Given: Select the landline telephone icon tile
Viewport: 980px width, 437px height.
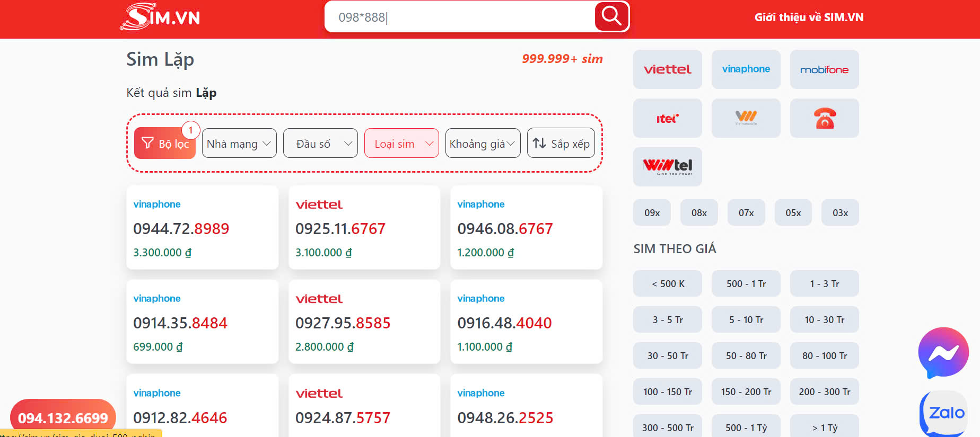Looking at the screenshot, I should pos(825,118).
